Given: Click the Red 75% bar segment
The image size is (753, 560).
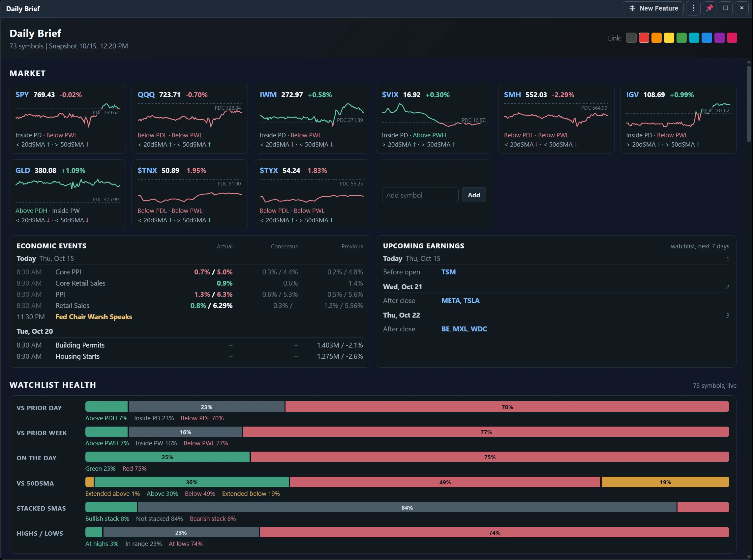Looking at the screenshot, I should [490, 457].
